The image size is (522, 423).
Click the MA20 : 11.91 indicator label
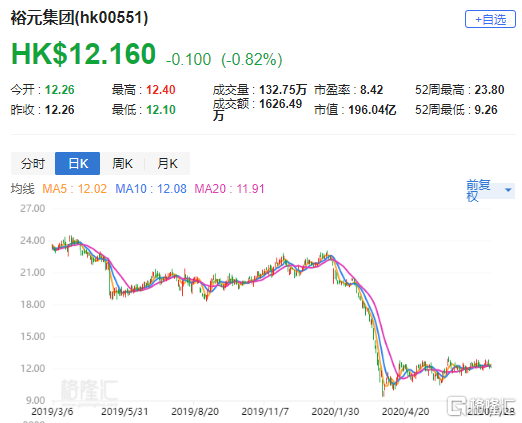pos(229,189)
